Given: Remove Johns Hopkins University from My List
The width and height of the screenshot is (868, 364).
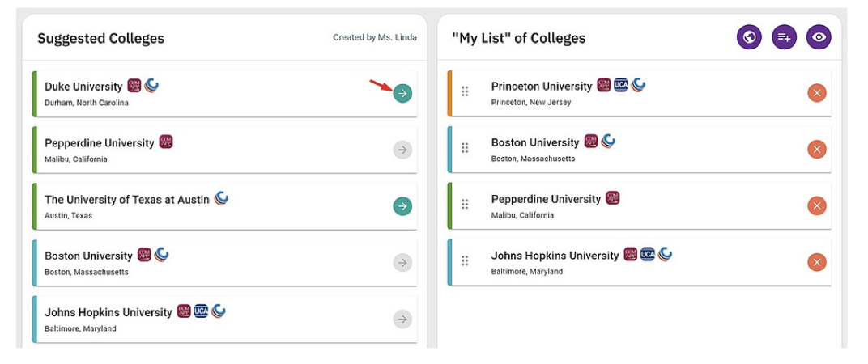Looking at the screenshot, I should 816,262.
